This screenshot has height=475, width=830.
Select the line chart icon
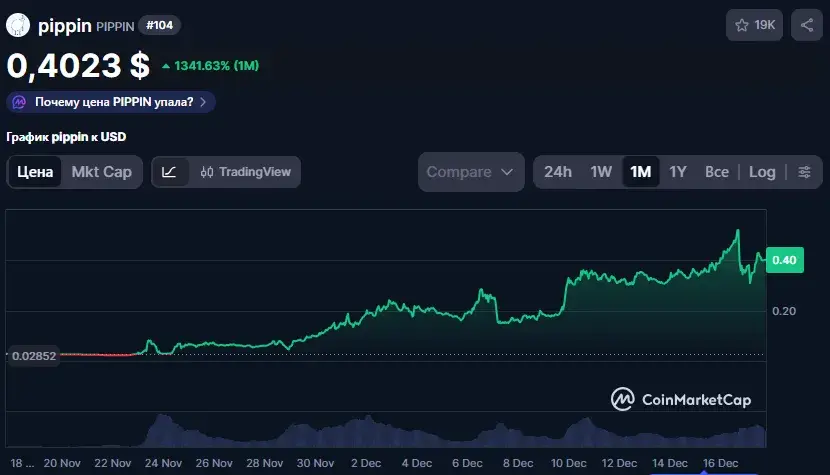pos(169,172)
